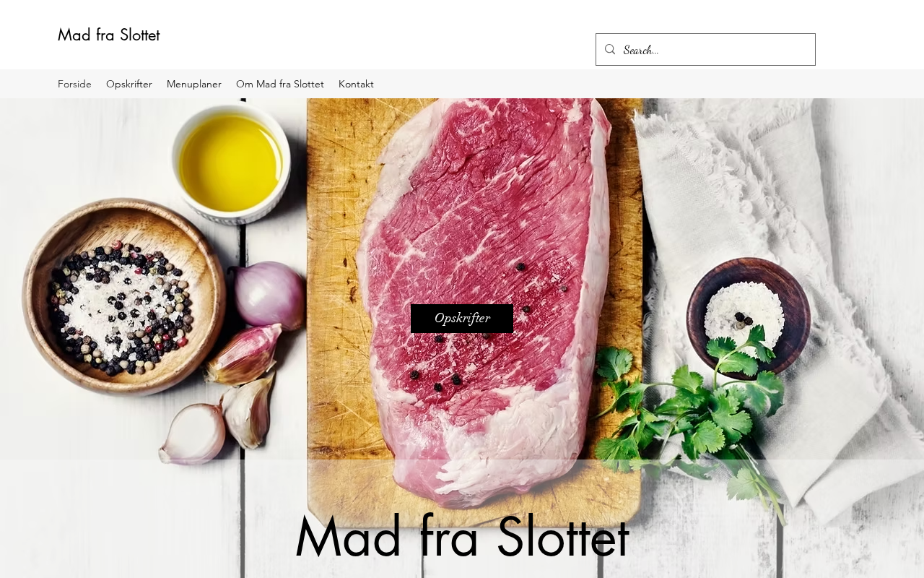Image resolution: width=924 pixels, height=578 pixels.
Task: Select Om Mad fra Slottet menu item
Action: click(x=280, y=84)
